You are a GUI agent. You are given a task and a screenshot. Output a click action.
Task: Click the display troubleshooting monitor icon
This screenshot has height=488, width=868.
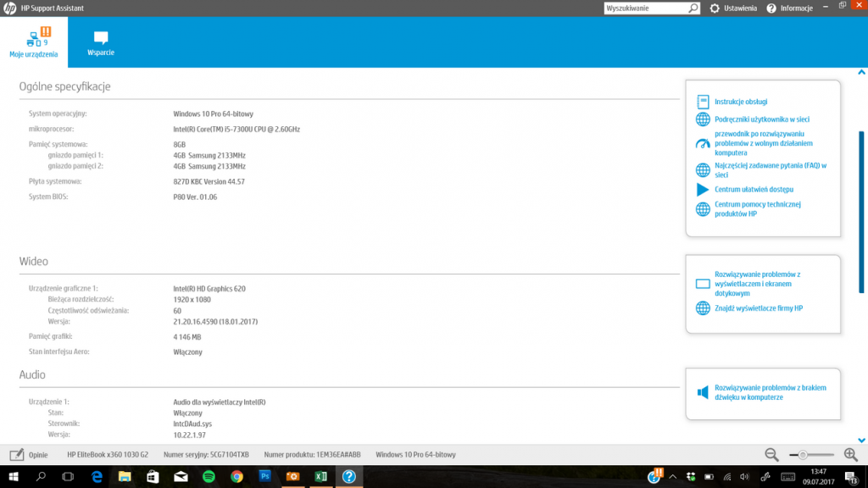(702, 284)
